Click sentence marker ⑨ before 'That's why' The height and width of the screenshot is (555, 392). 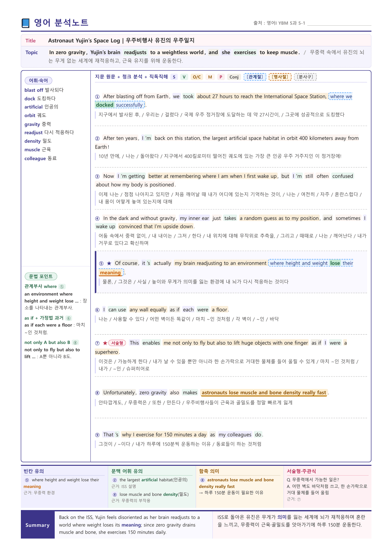(x=97, y=435)
